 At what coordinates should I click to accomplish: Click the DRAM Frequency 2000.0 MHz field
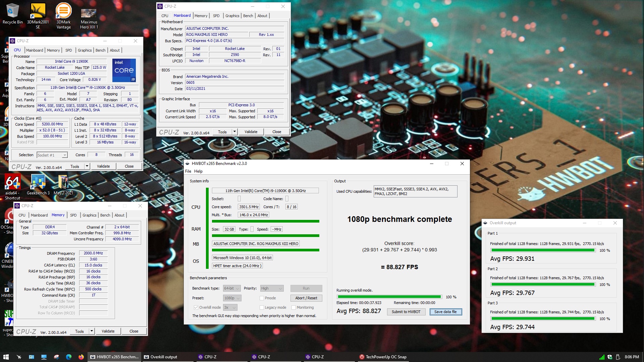point(93,253)
